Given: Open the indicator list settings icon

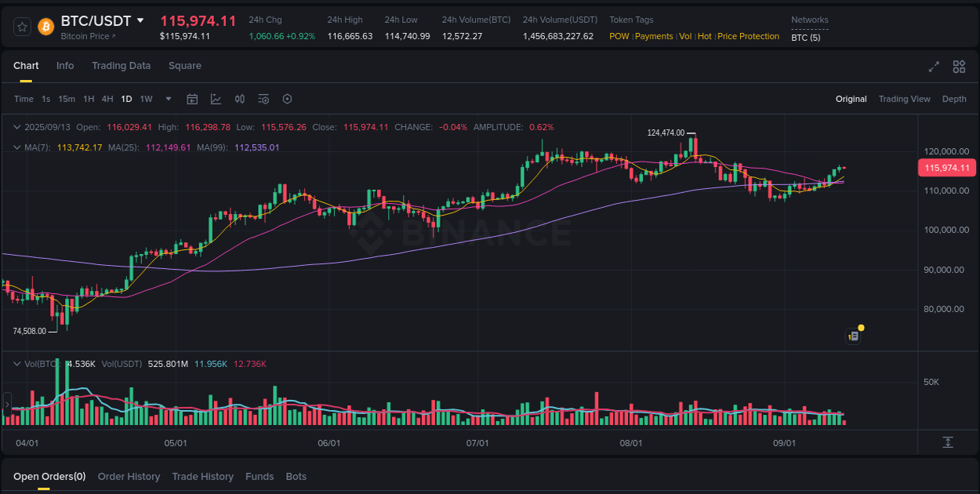Looking at the screenshot, I should (263, 99).
